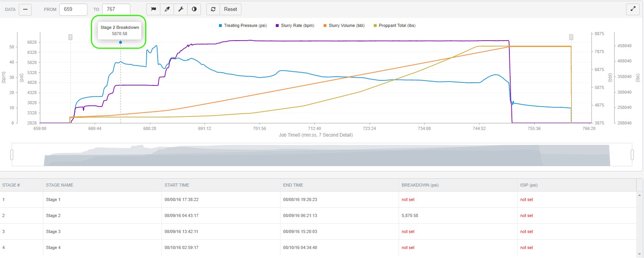This screenshot has width=644, height=258.
Task: Click the TO time input field
Action: point(116,9)
